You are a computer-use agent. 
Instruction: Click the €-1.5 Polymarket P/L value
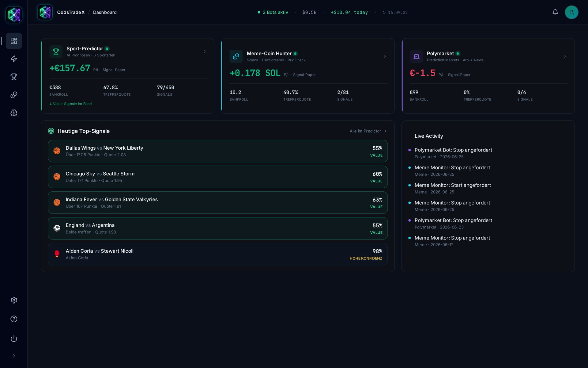pyautogui.click(x=423, y=73)
